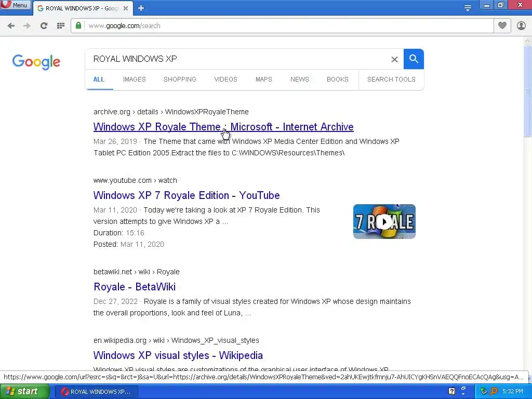Switch to the MAPS tab

[263, 79]
